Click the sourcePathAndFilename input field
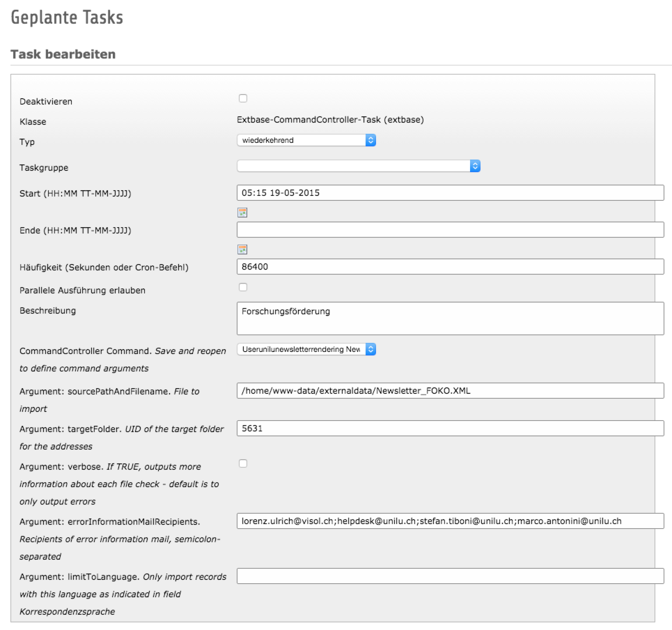672x630 pixels. (x=450, y=390)
